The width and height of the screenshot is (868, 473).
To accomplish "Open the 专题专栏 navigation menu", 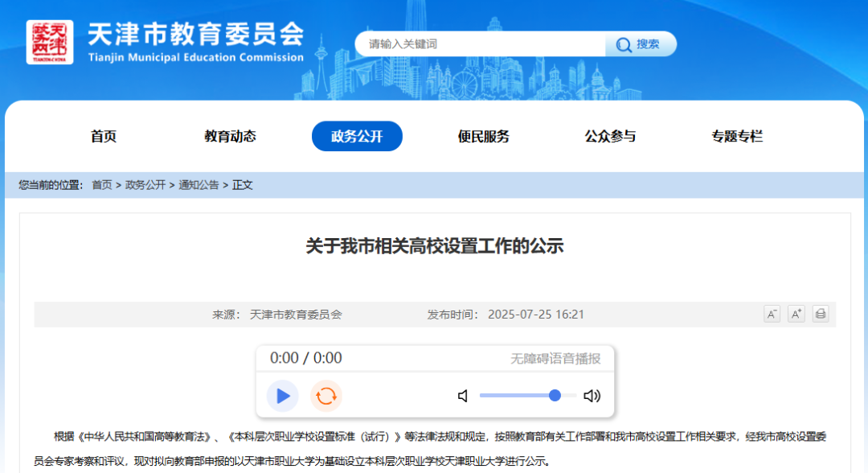I will pos(736,136).
